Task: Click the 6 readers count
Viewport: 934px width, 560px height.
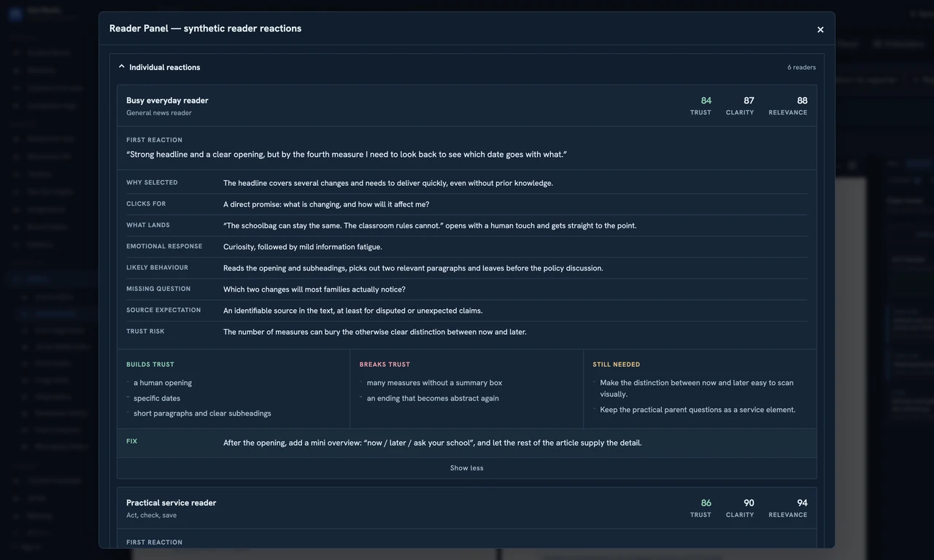Action: 801,67
